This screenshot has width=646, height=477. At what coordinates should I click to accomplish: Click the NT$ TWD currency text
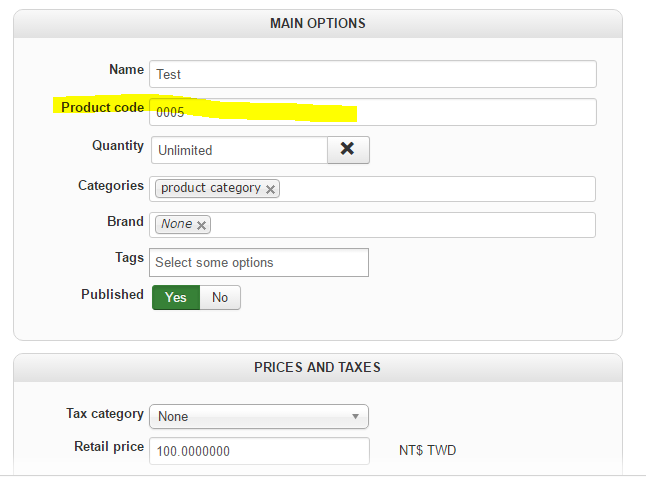pos(427,451)
